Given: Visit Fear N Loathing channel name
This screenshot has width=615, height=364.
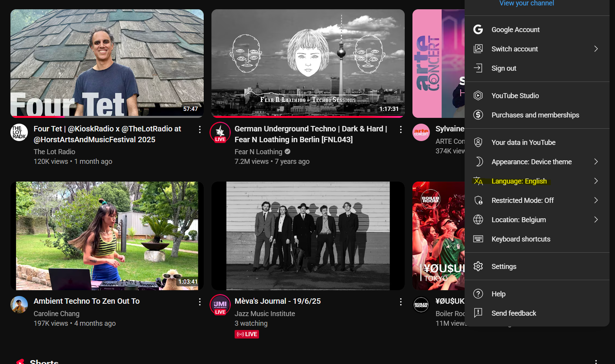Looking at the screenshot, I should pyautogui.click(x=258, y=151).
